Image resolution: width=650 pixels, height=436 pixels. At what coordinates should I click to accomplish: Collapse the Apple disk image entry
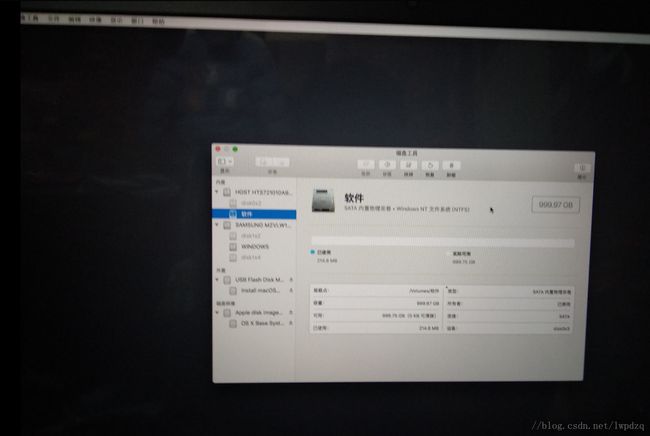217,312
